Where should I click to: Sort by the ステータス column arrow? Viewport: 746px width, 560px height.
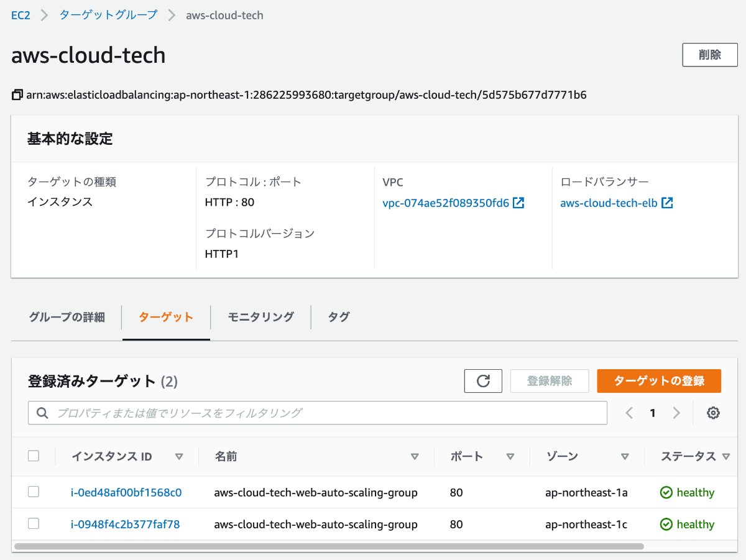[725, 457]
